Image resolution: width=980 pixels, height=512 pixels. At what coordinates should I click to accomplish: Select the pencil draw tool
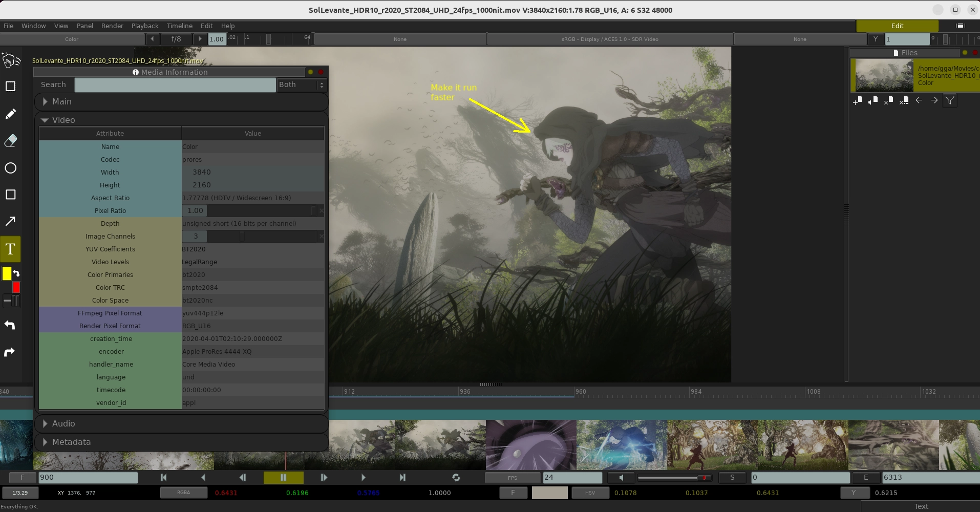10,114
